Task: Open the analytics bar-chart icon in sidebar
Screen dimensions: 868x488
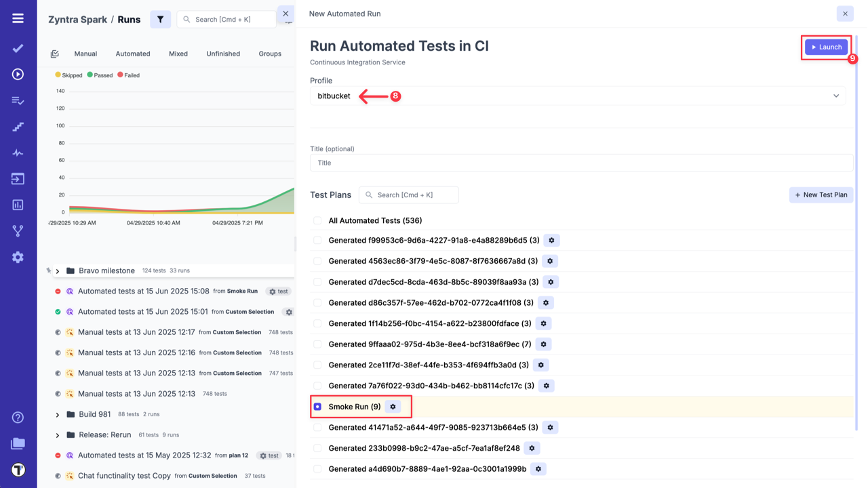Action: [x=18, y=204]
